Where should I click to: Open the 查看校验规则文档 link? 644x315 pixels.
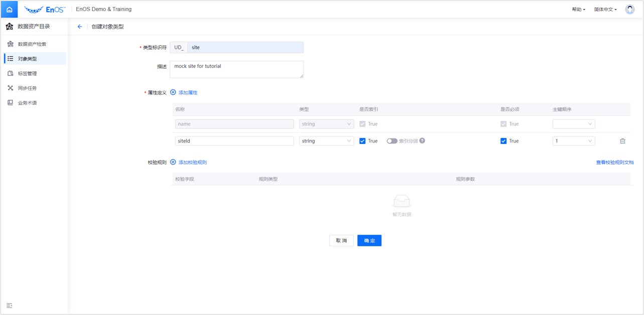pyautogui.click(x=614, y=162)
